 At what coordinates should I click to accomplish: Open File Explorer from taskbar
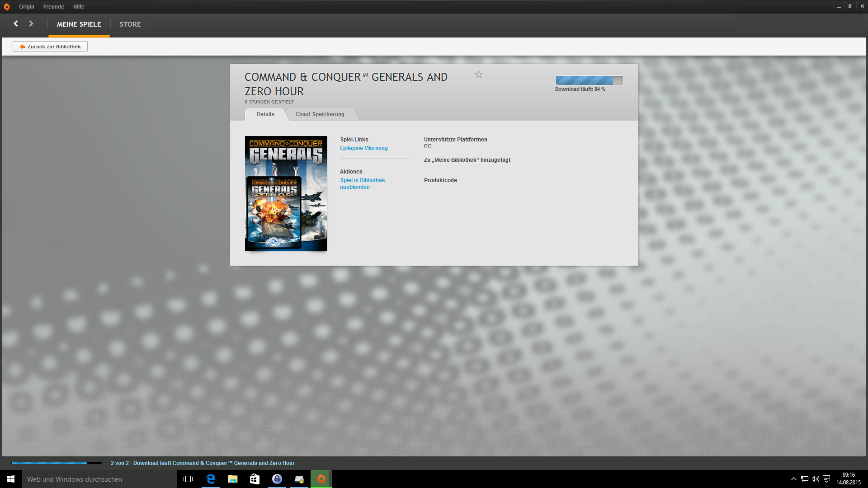click(233, 479)
